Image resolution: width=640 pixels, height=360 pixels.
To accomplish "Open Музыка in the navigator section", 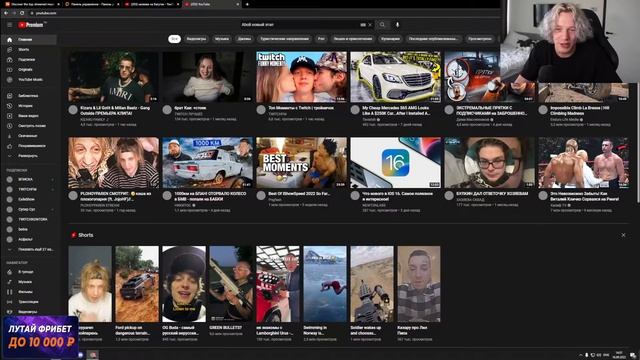I will [29, 282].
